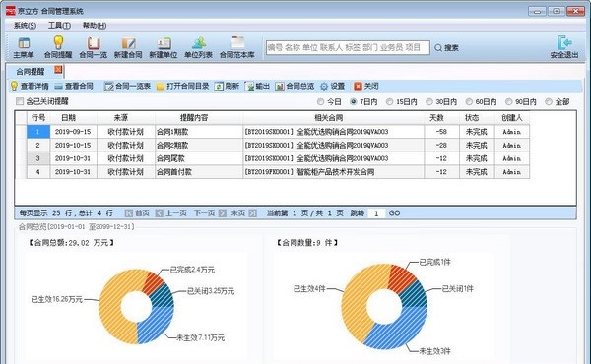The height and width of the screenshot is (364, 591).
Task: Click 智能柜产品技术开发合同 contract cell
Action: coord(334,172)
